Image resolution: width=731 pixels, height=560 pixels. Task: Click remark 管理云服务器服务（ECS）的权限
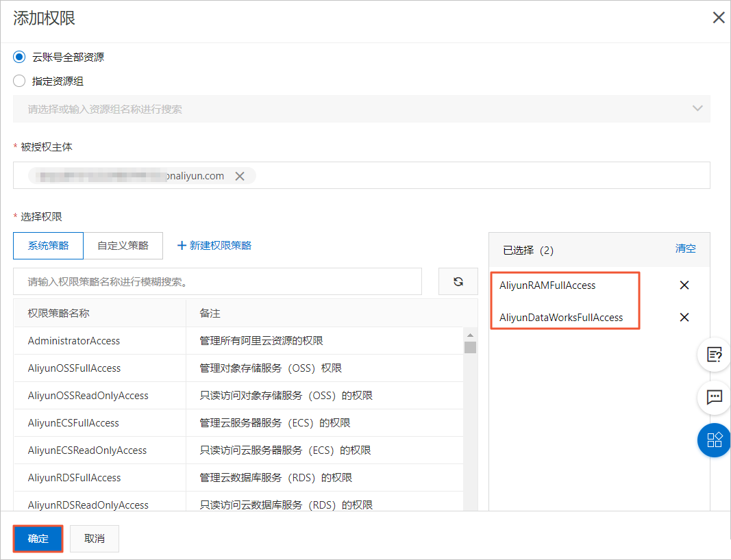pos(275,423)
